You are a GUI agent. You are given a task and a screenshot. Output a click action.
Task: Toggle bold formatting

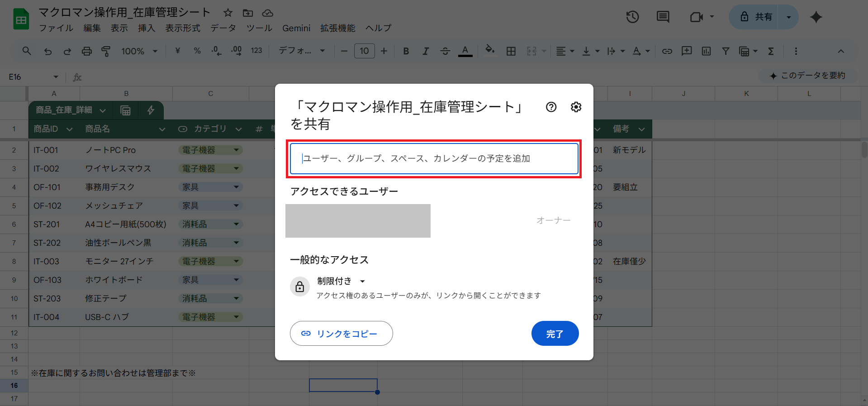tap(406, 51)
